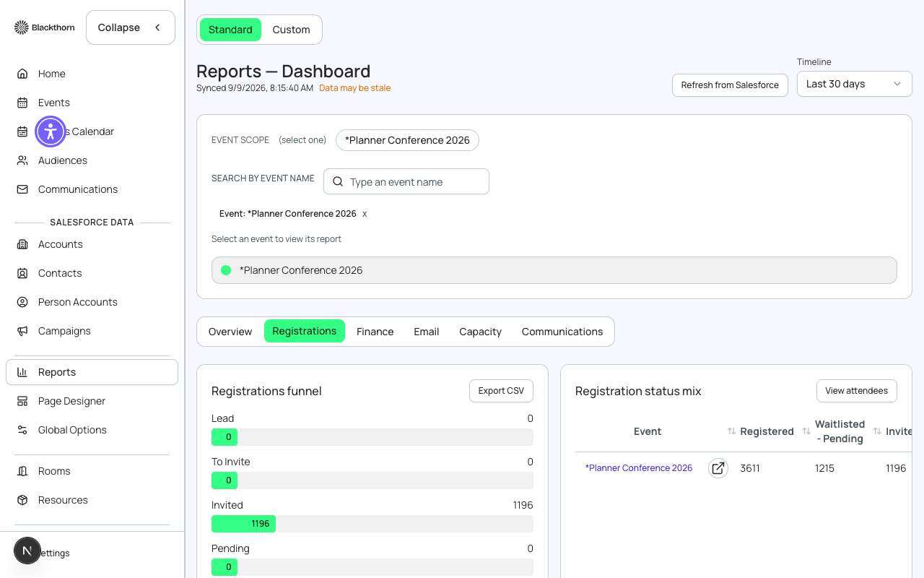Open the Capacity tab
This screenshot has height=578, width=924.
pyautogui.click(x=480, y=332)
